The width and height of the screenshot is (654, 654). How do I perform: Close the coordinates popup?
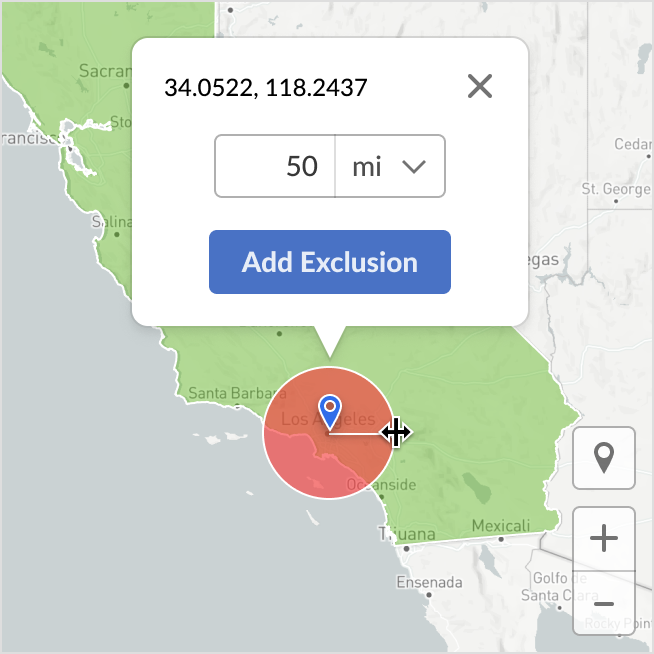(x=480, y=87)
